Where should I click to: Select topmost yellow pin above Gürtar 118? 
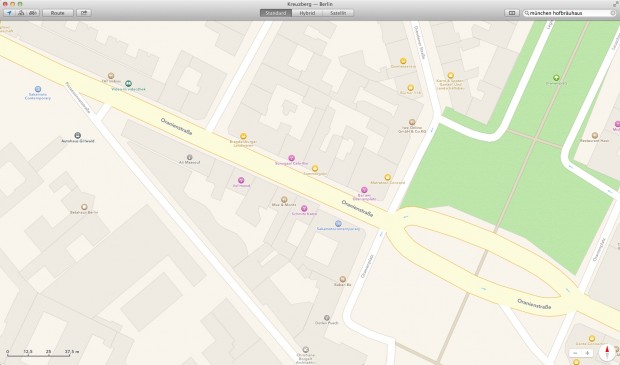tap(403, 61)
